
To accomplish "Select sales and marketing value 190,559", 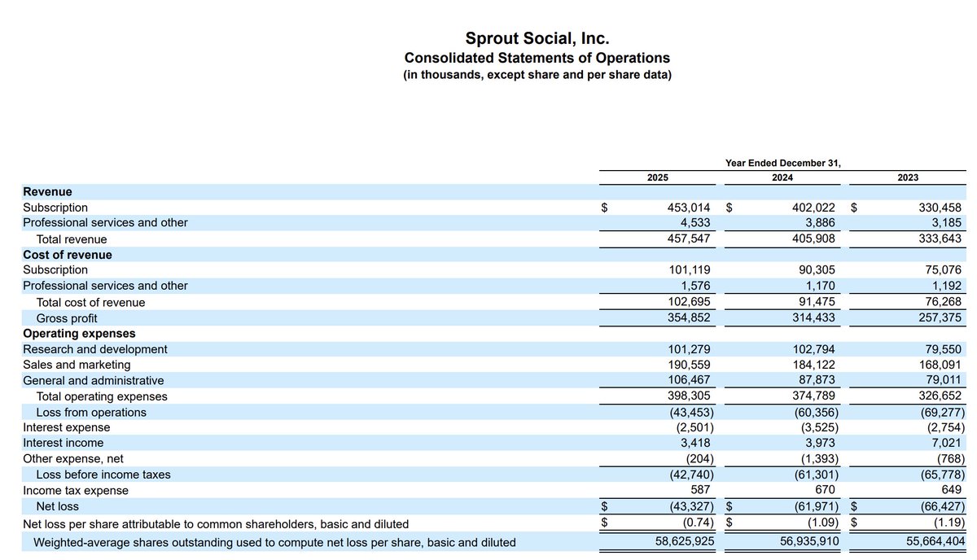I will point(689,365).
